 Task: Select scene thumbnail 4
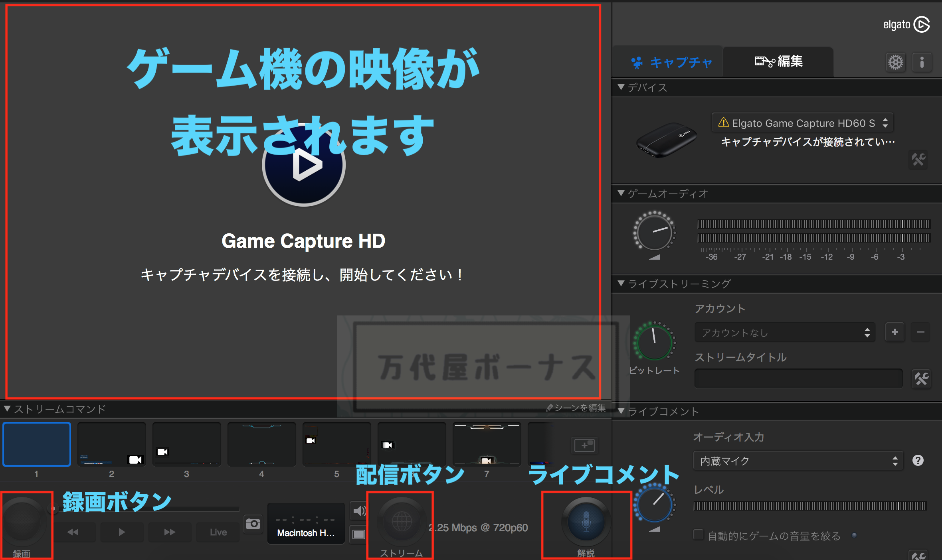tap(261, 444)
